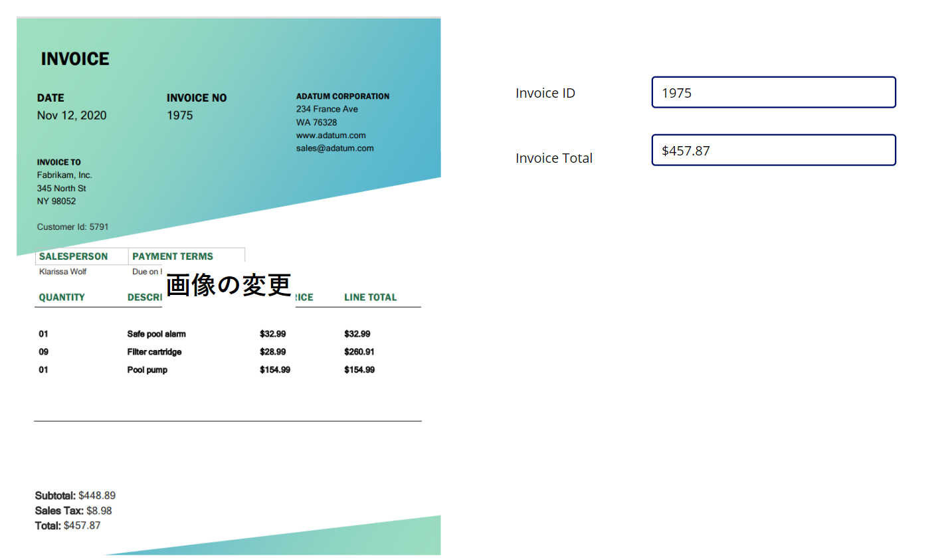Viewport: 948px width, 560px height.
Task: Click the Fabrikam, Inc. recipient name
Action: click(64, 175)
